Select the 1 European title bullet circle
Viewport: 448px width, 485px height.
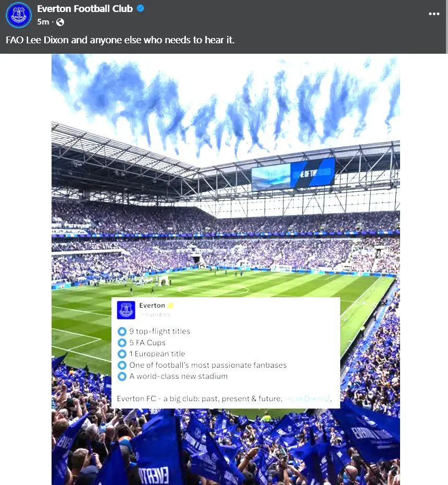click(122, 354)
